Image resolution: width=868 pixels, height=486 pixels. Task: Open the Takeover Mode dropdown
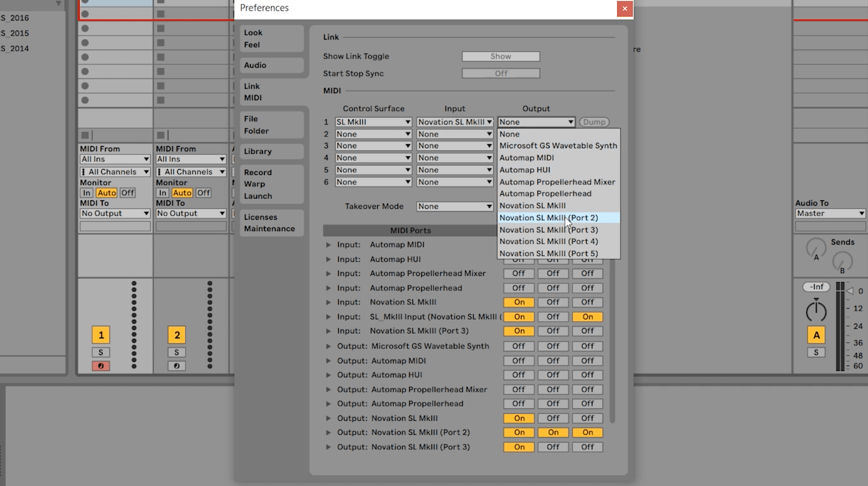click(454, 206)
